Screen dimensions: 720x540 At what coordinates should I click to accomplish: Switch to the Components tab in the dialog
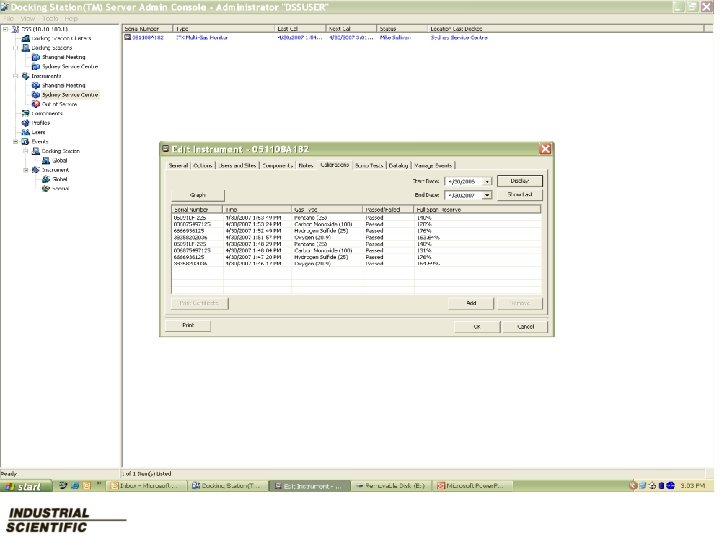point(278,165)
